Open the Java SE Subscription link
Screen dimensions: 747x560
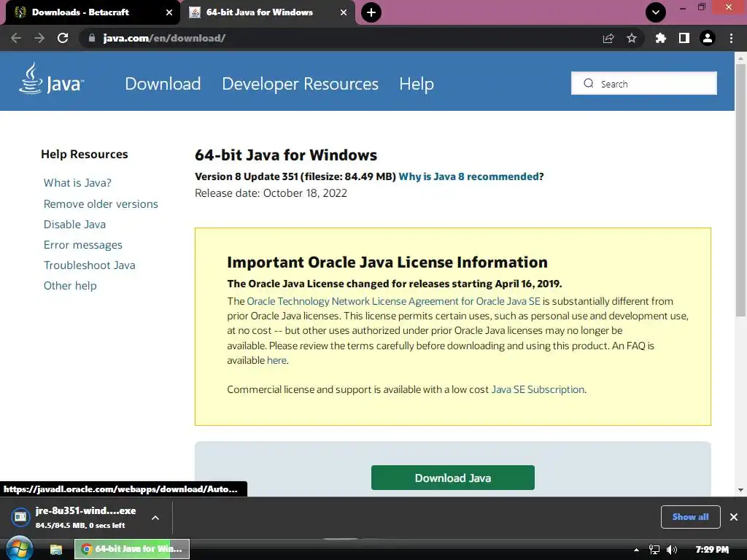(x=538, y=389)
